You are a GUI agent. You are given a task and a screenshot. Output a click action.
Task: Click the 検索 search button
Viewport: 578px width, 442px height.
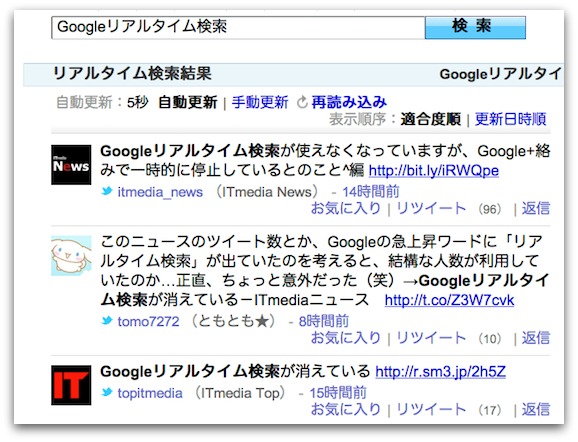475,27
